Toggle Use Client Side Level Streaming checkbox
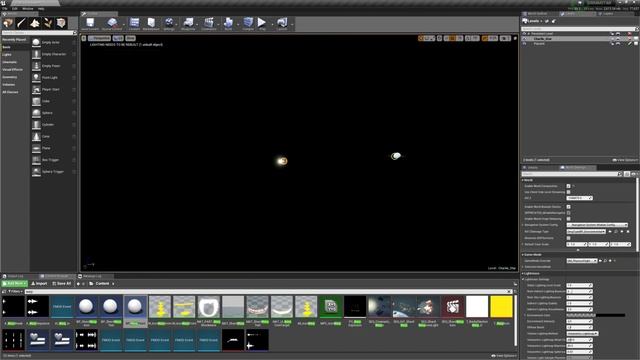This screenshot has width=640, height=360. [569, 192]
